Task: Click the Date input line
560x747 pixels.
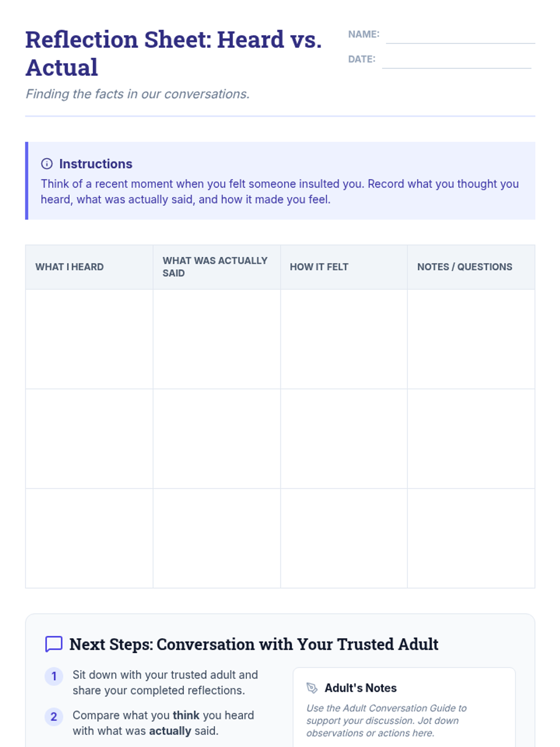Action: point(456,61)
